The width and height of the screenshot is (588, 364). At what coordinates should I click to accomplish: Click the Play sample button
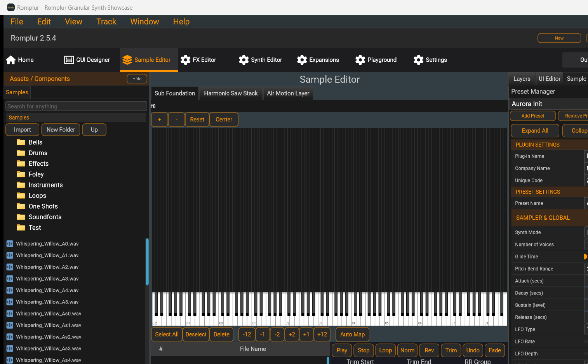tap(342, 350)
